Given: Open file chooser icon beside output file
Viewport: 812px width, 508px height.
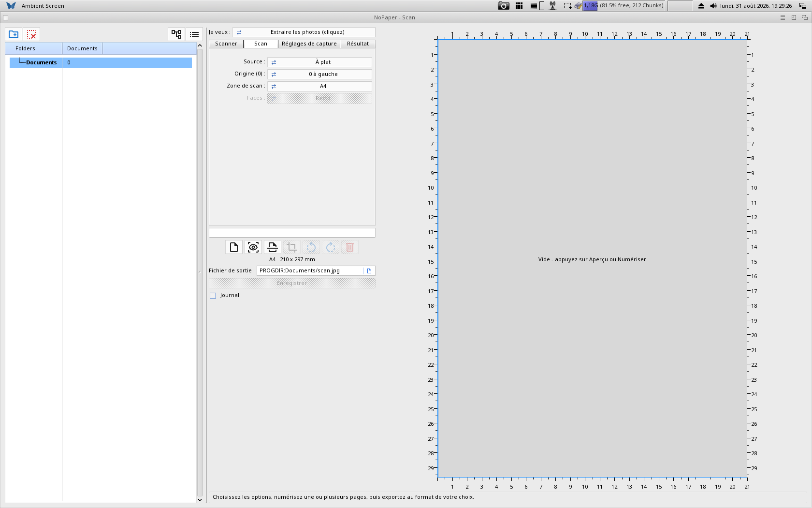Looking at the screenshot, I should [369, 271].
